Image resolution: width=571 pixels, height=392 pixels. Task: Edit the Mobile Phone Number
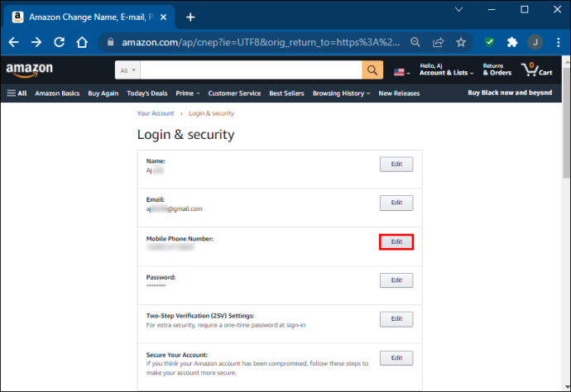pos(396,242)
